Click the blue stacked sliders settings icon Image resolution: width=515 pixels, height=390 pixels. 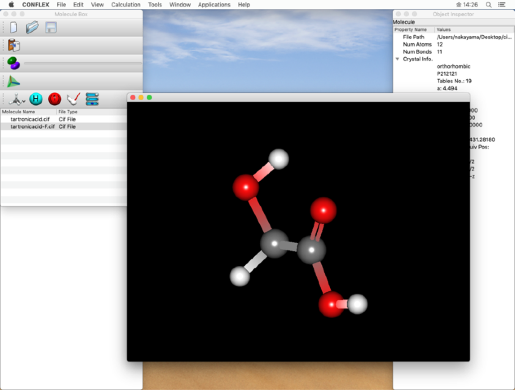[x=92, y=99]
